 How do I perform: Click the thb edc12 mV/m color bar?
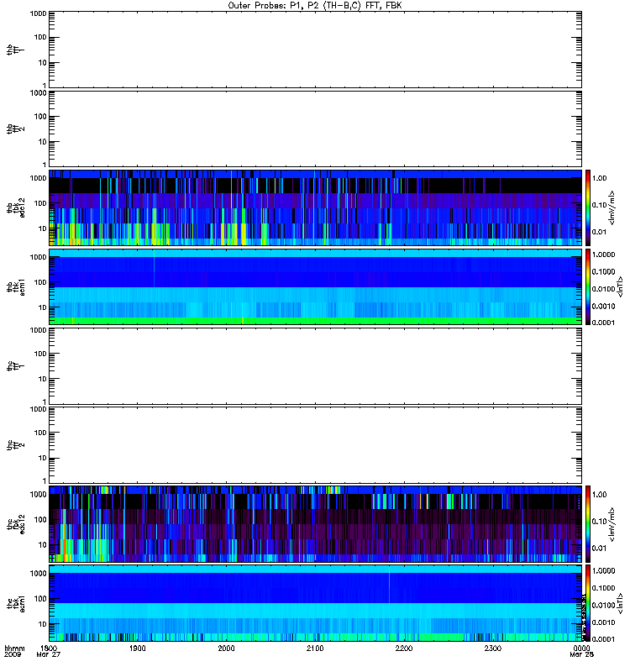[588, 207]
